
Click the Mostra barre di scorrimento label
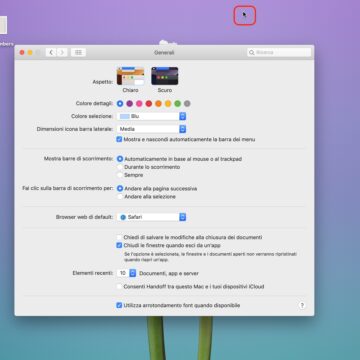78,159
